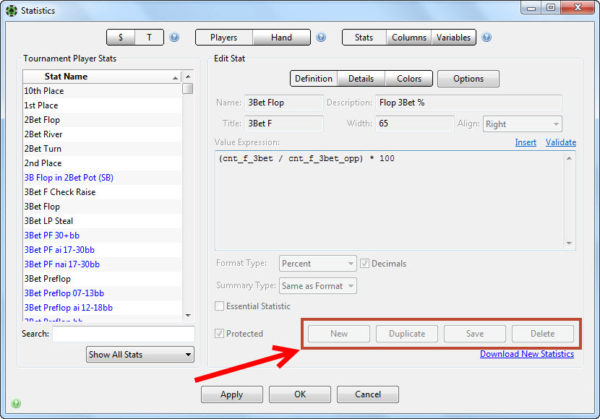Click the stat list vertical scrollbar
The image size is (600, 419).
point(188,200)
